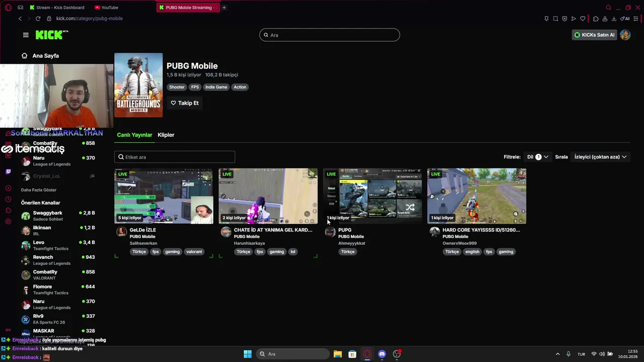Click the FPS category tag

point(195,87)
